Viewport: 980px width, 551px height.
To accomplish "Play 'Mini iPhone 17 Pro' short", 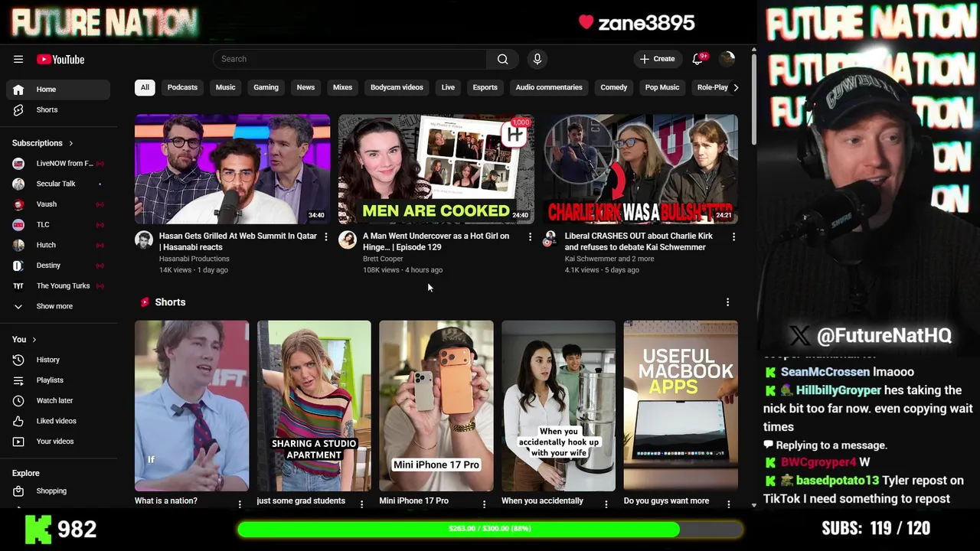I will click(436, 406).
